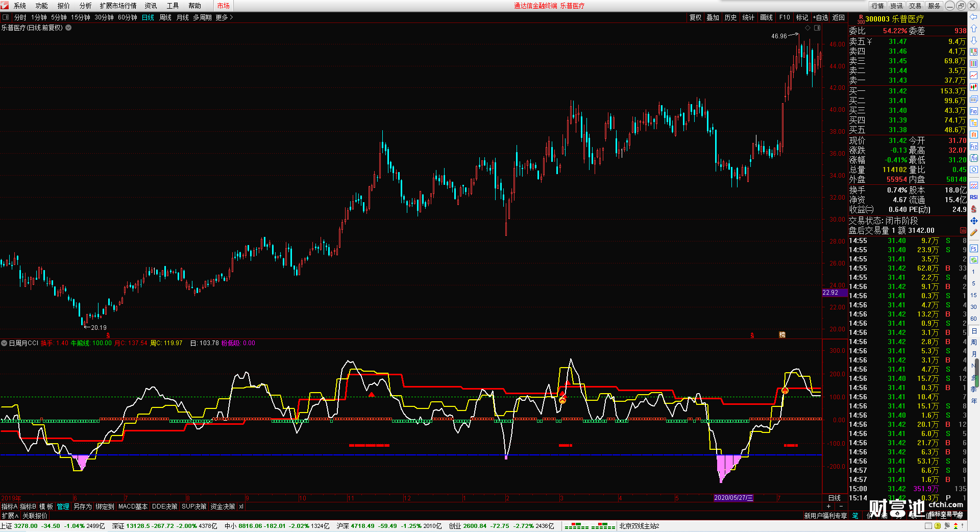Viewport: 980px width, 532px height.
Task: Select the four-way move arrows sidebar icon
Action: coord(973,221)
